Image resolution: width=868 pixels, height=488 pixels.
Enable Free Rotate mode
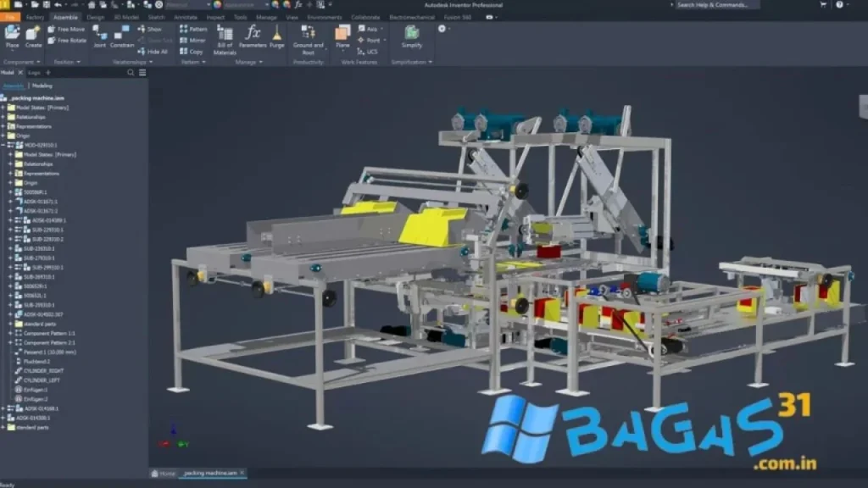tap(68, 40)
